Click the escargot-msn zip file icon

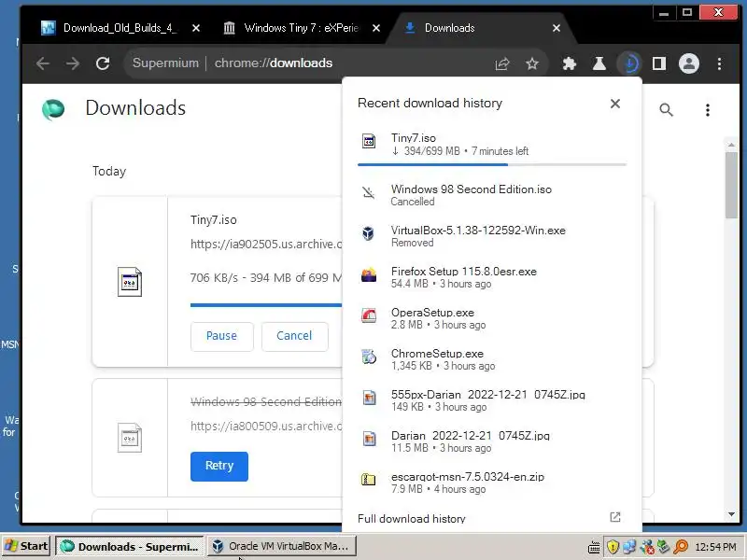pos(368,480)
